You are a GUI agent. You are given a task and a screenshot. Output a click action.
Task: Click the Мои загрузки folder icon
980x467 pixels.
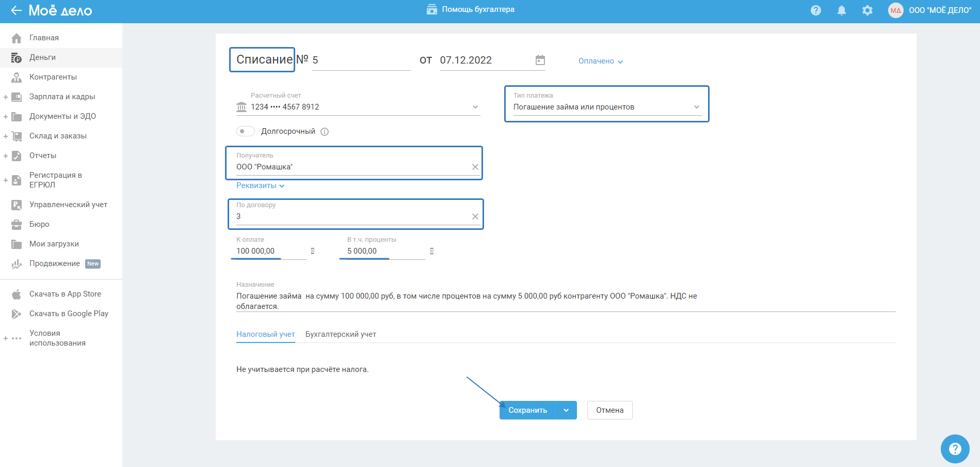(x=17, y=244)
